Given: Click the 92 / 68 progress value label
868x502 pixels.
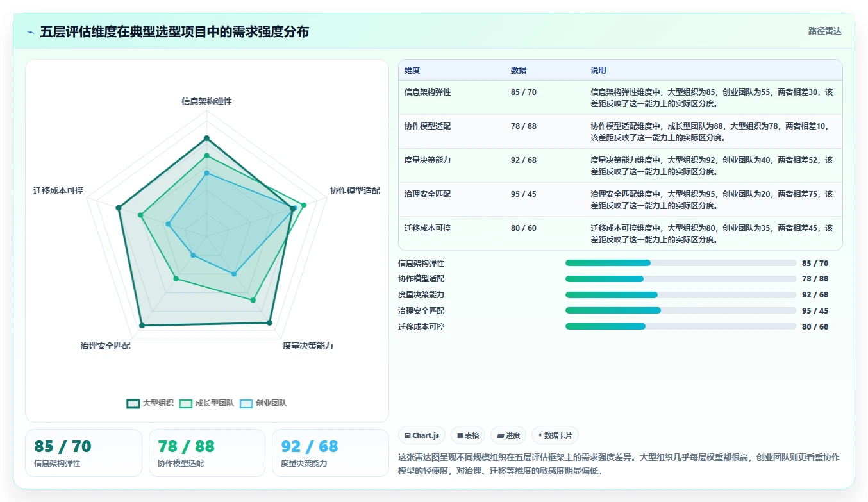Looking at the screenshot, I should click(815, 295).
